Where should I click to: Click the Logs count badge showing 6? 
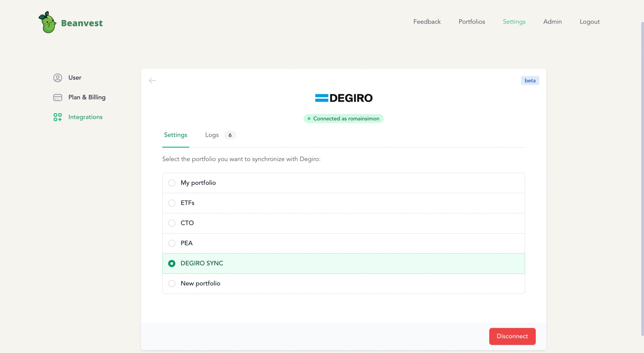[x=230, y=135]
